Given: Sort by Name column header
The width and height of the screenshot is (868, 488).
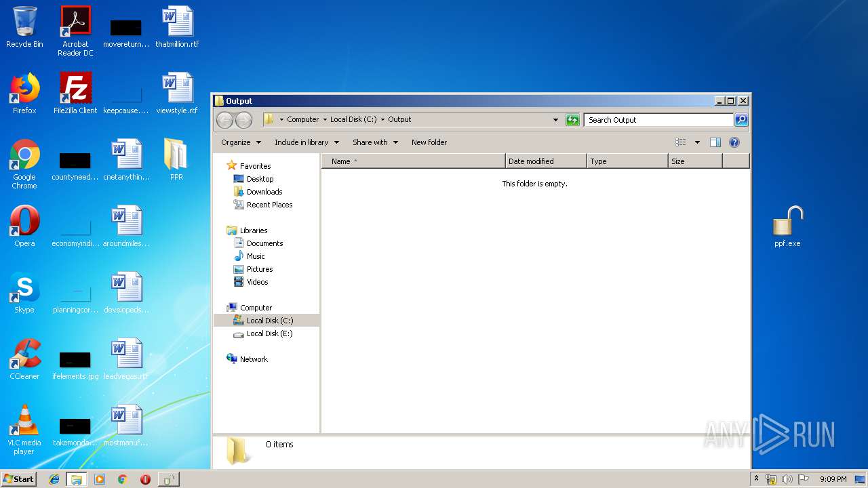Looking at the screenshot, I should point(414,161).
